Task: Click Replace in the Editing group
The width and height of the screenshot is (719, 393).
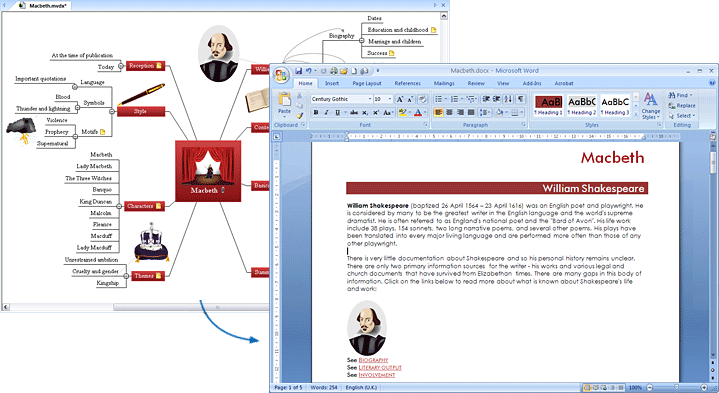Action: coord(682,105)
